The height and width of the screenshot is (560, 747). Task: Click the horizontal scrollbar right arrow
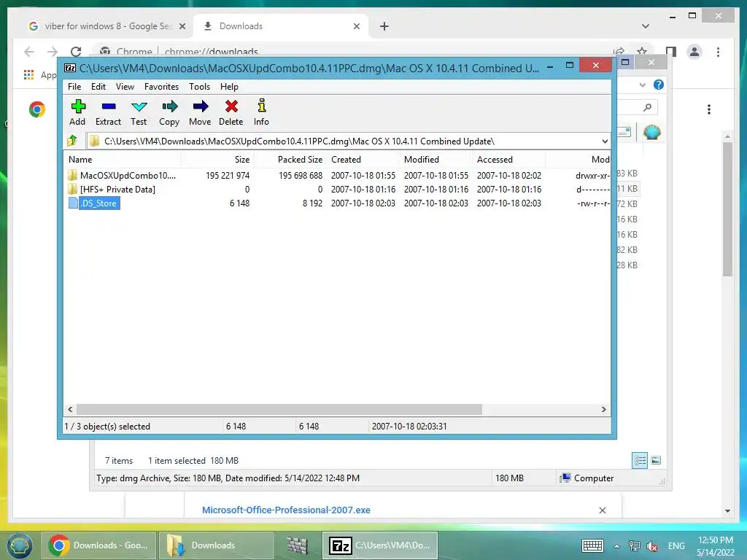(x=603, y=410)
